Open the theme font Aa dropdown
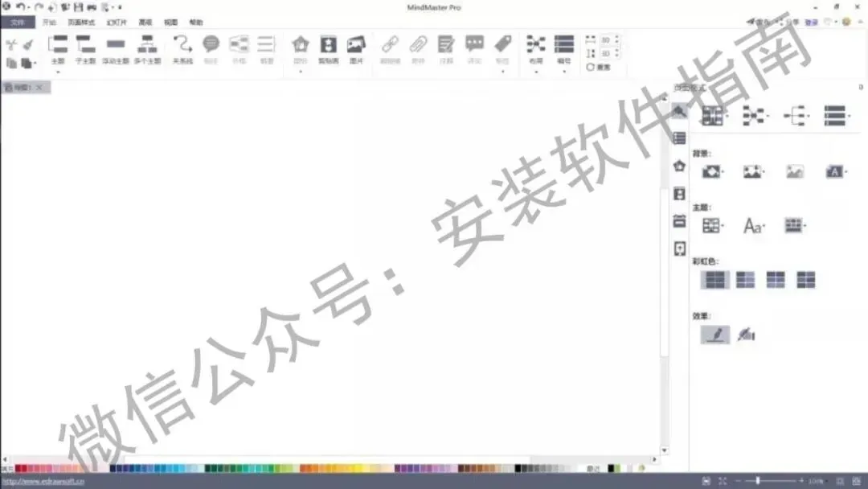The height and width of the screenshot is (489, 868). (753, 225)
